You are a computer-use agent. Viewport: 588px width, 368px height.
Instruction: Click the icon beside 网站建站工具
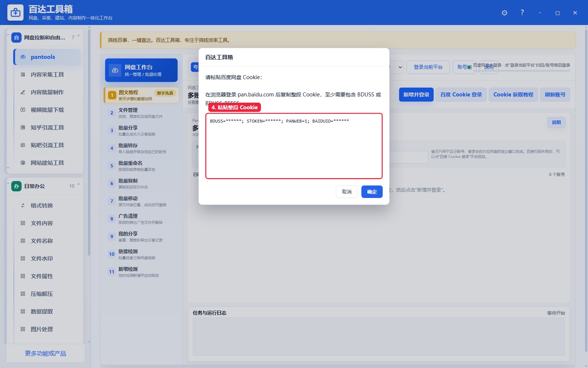[x=23, y=163]
